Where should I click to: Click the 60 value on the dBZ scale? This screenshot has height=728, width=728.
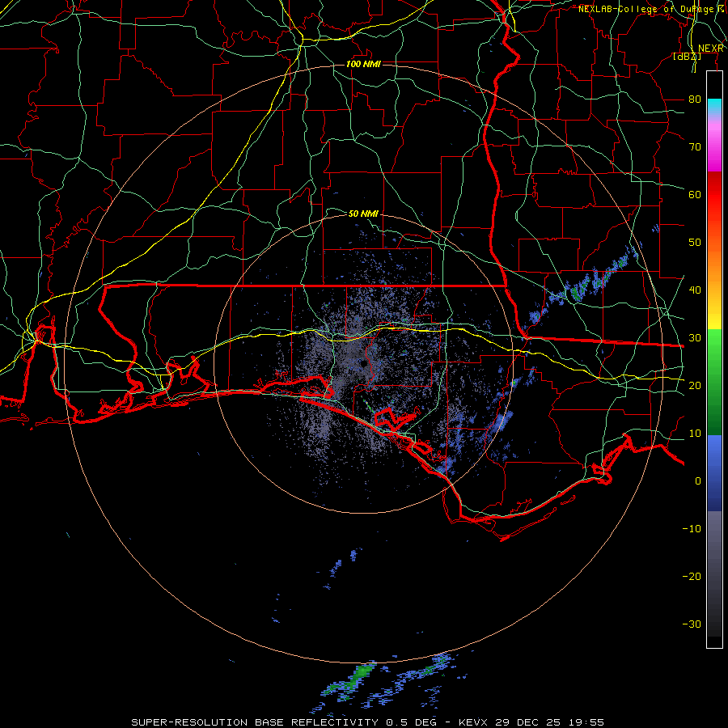(x=695, y=195)
